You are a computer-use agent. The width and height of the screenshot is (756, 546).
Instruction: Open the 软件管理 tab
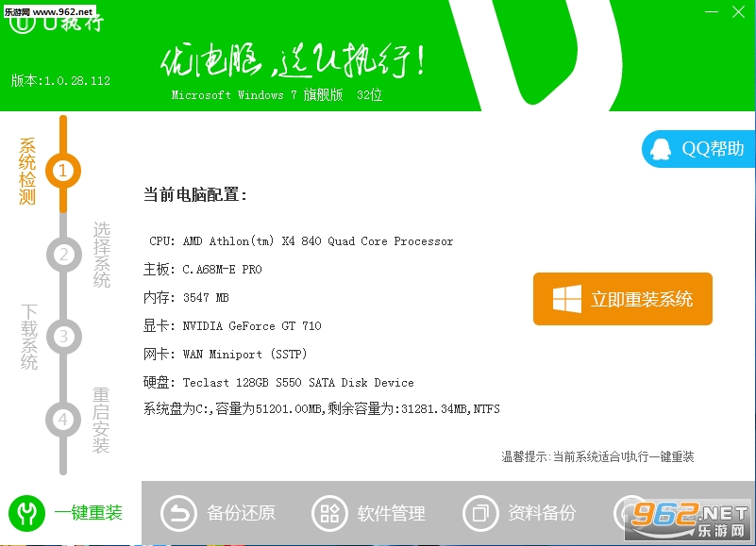click(x=369, y=513)
